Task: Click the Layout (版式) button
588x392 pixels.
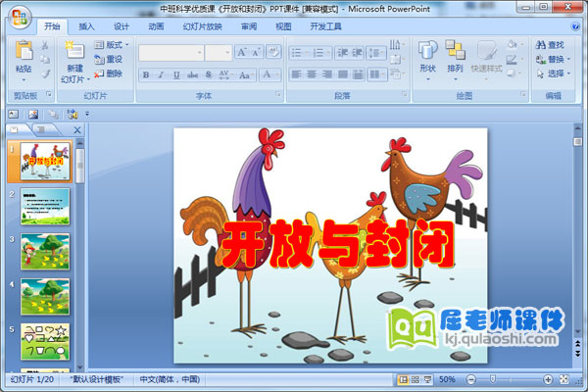Action: (112, 45)
